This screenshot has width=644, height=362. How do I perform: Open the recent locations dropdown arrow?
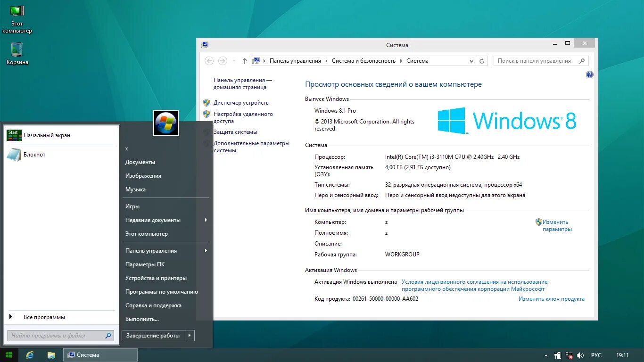coord(234,61)
